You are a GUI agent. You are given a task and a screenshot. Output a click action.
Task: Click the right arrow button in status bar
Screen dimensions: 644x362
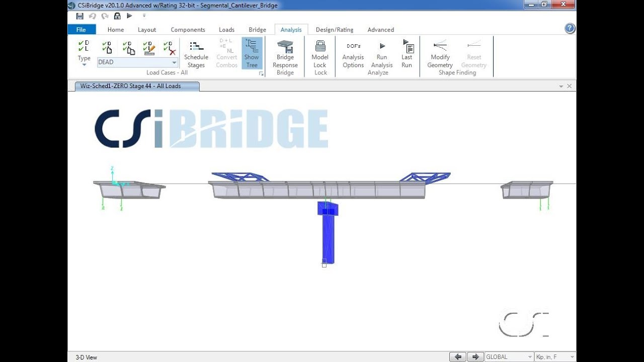coord(475,357)
